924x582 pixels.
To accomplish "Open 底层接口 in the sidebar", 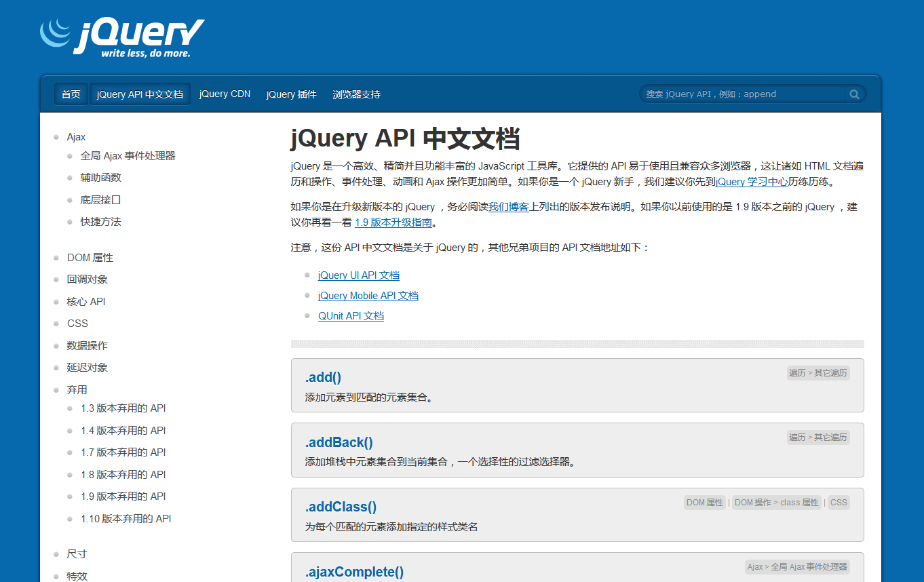I will click(x=100, y=200).
